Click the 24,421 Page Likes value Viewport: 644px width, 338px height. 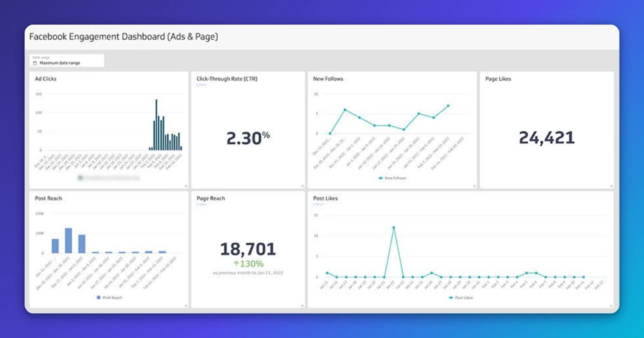click(x=547, y=138)
